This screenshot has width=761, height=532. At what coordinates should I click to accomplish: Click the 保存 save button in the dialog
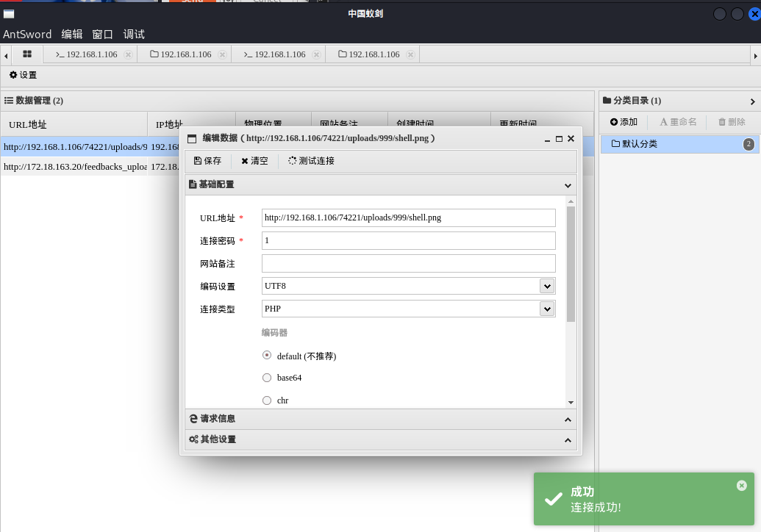point(208,160)
